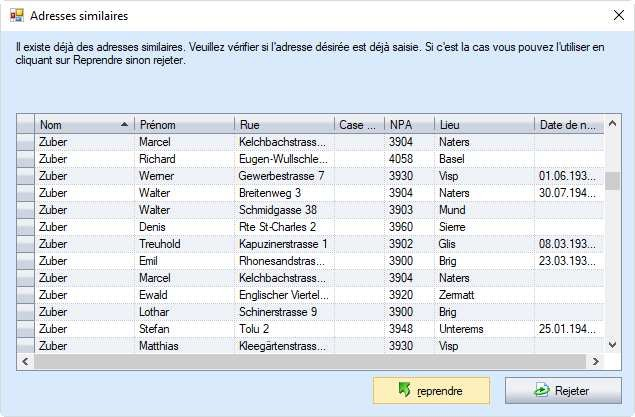The image size is (635, 417).
Task: Select the row header for Zuber Werner
Action: point(26,176)
